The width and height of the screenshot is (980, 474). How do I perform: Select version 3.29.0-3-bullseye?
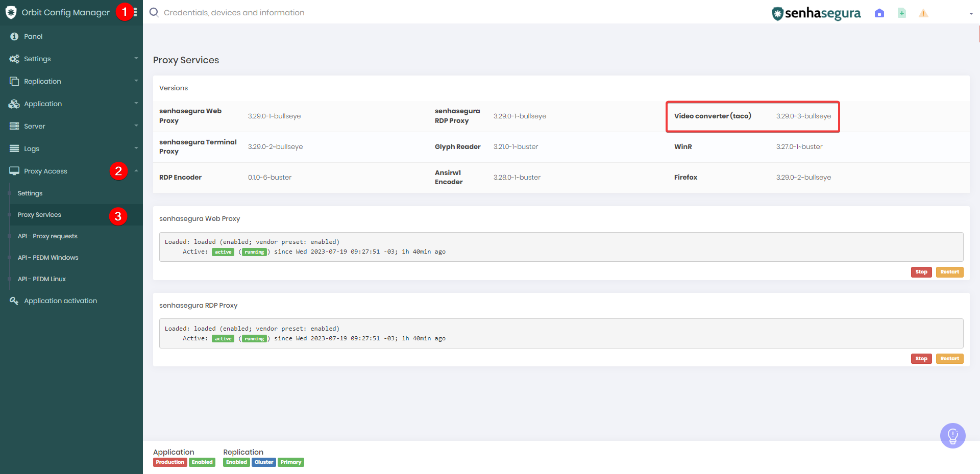(x=804, y=116)
